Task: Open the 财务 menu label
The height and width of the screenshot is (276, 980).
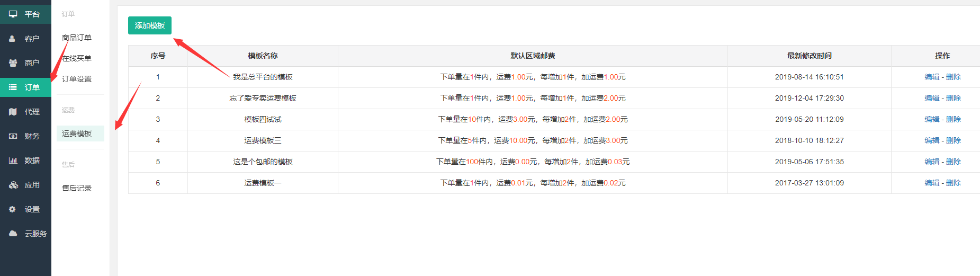Action: point(32,136)
